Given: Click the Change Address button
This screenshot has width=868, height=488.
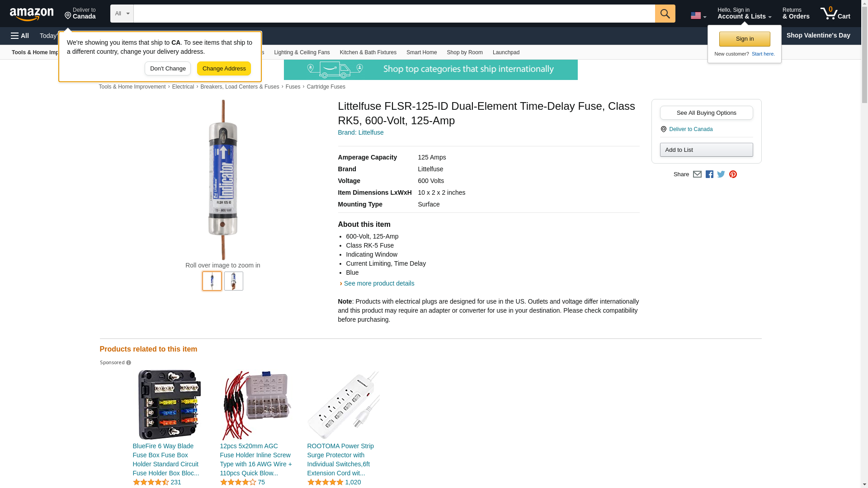Looking at the screenshot, I should click(x=224, y=69).
